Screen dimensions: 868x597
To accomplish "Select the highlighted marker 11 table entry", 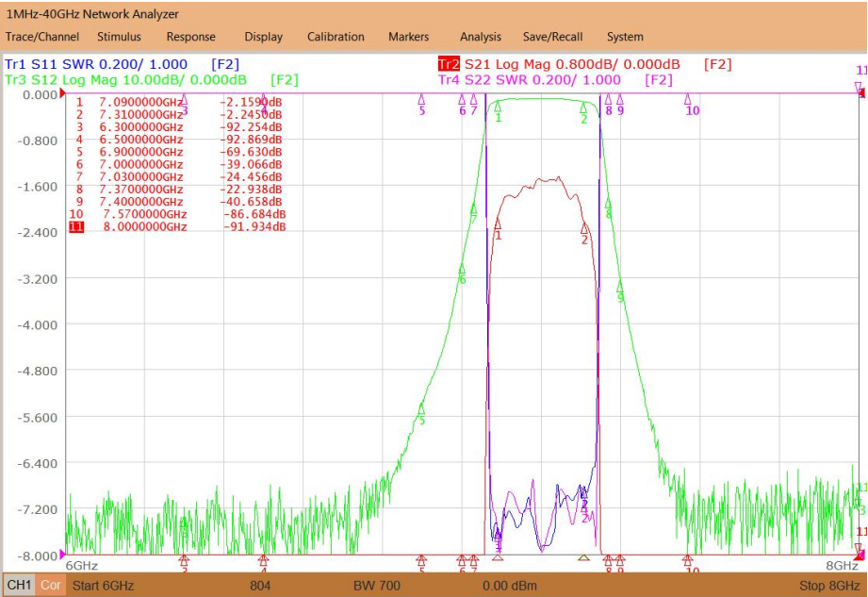I will tap(177, 226).
